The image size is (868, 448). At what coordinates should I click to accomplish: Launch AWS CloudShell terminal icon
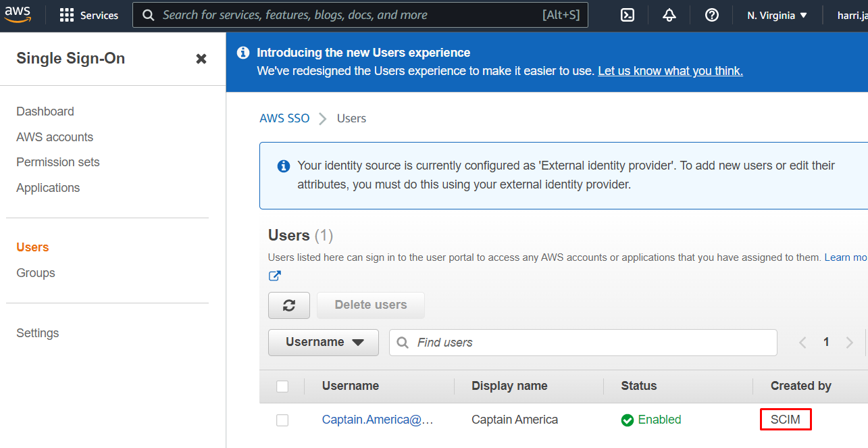tap(628, 15)
